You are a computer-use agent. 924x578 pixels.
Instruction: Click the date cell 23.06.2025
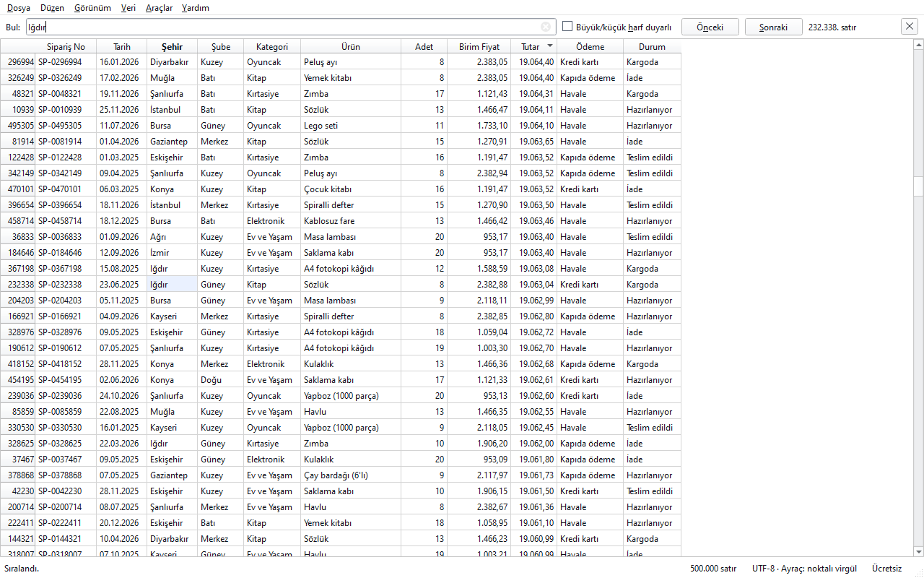click(x=121, y=285)
